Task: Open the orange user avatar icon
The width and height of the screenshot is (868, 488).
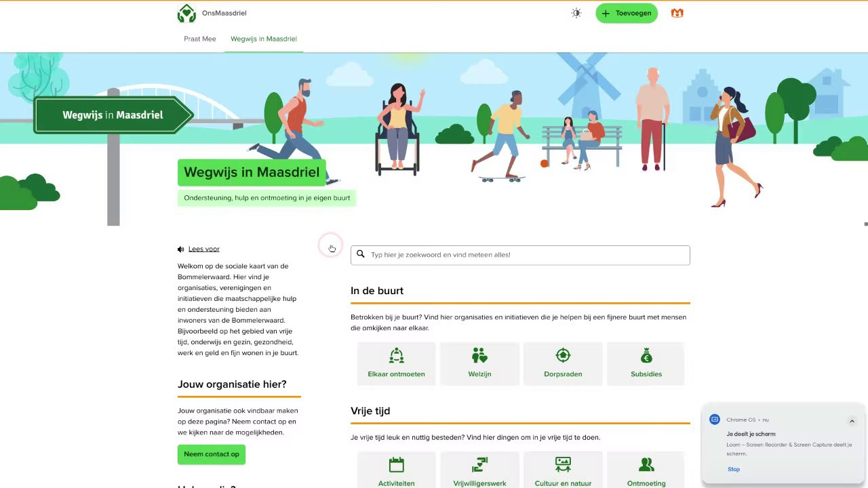Action: [677, 13]
